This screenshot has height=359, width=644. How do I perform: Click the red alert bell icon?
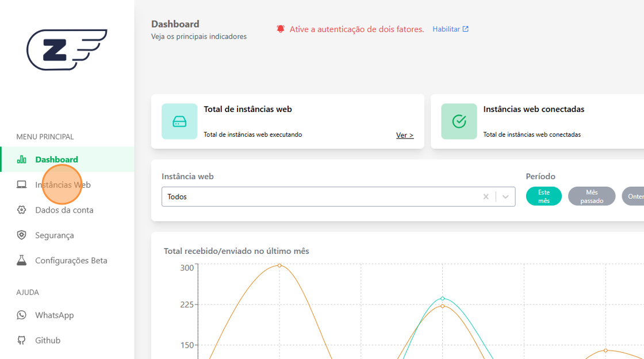point(281,29)
